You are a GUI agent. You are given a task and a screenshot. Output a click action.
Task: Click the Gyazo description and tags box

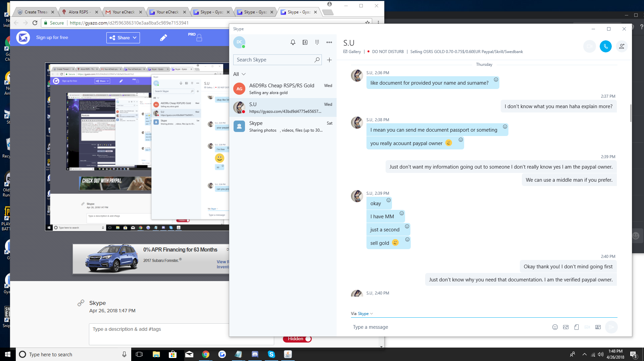pos(181,334)
